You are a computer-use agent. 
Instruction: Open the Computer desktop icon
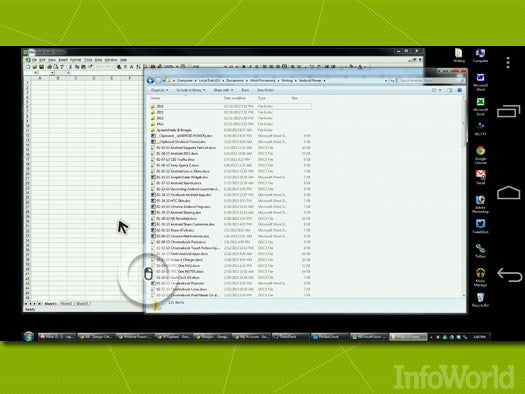point(480,56)
